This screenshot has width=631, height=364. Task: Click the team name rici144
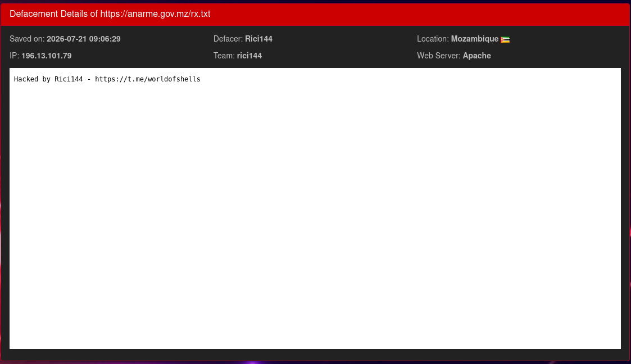point(249,56)
